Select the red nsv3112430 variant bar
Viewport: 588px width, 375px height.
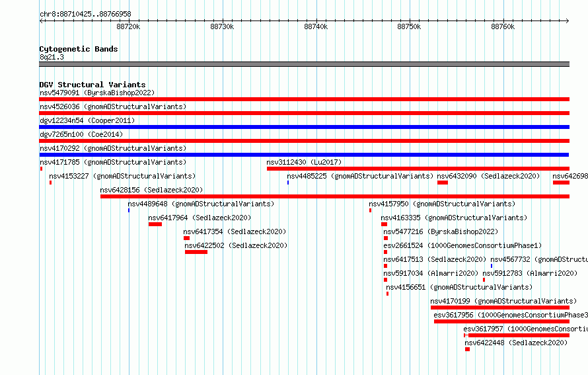click(418, 169)
